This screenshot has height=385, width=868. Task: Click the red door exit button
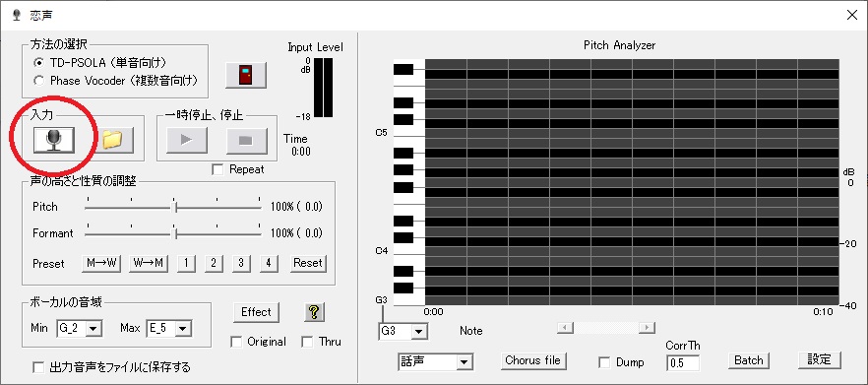point(246,75)
